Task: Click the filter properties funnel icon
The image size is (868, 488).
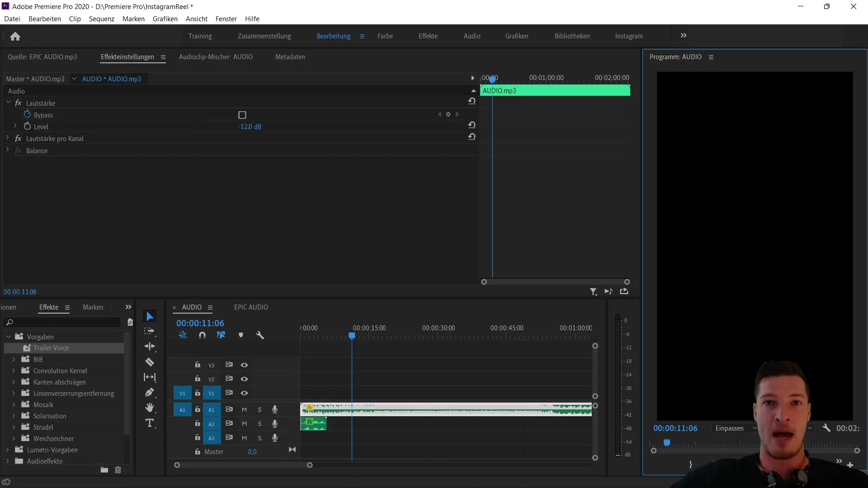Action: (x=594, y=292)
